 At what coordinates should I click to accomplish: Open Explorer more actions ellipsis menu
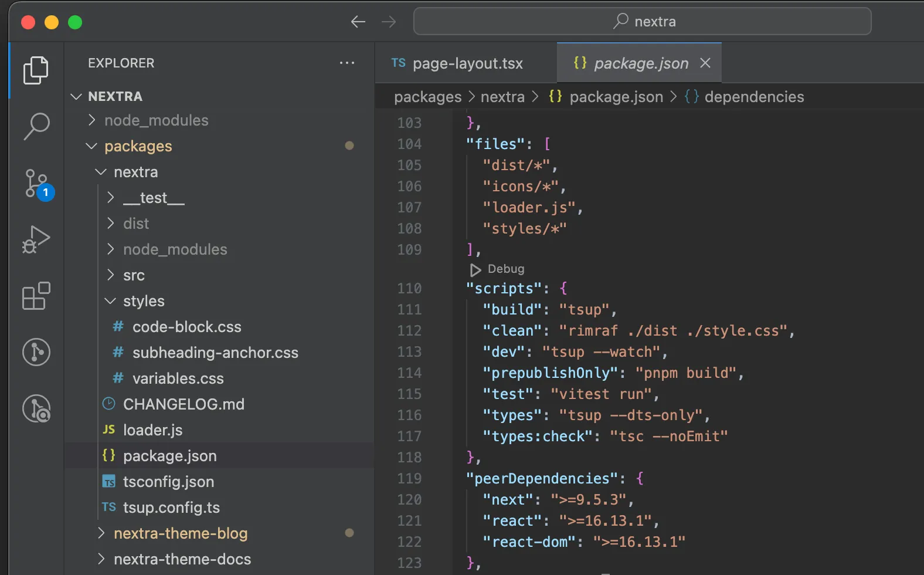[x=347, y=63]
